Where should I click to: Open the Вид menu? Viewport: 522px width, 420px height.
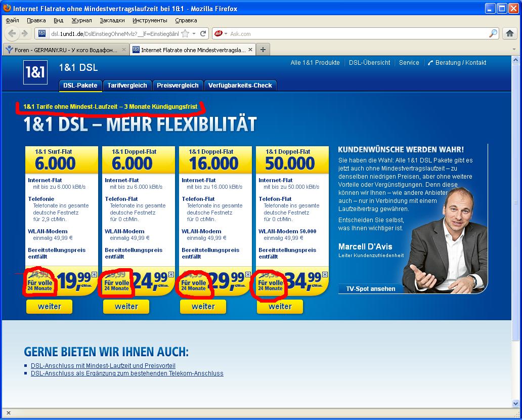click(x=59, y=20)
